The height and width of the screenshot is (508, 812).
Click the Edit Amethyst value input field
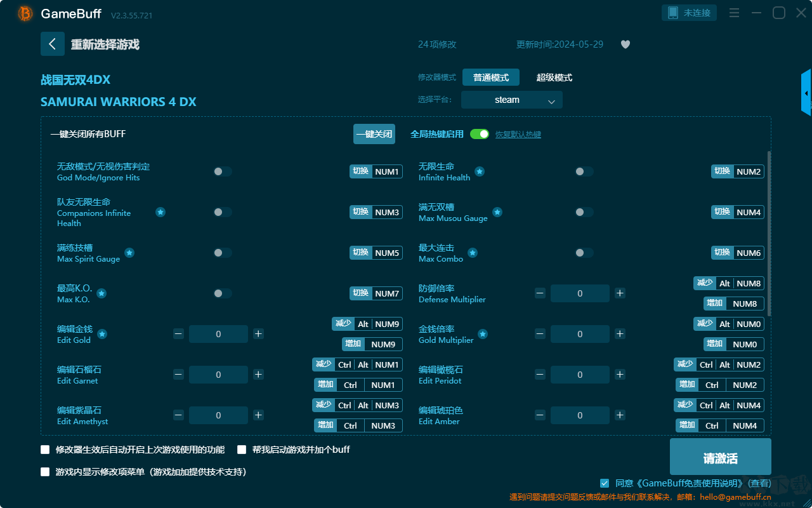218,415
